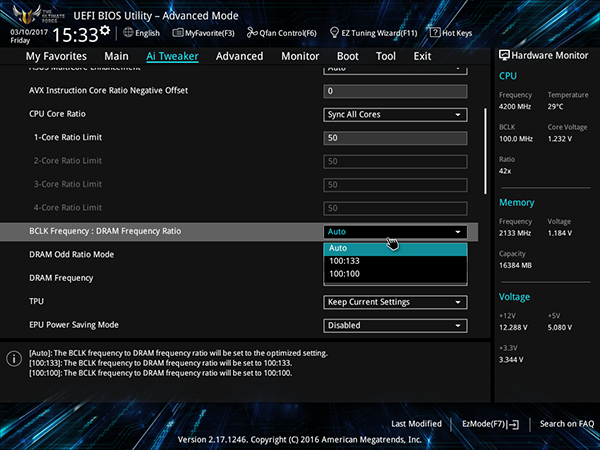Open Qfan Control fan icon
The image size is (600, 450).
point(252,33)
